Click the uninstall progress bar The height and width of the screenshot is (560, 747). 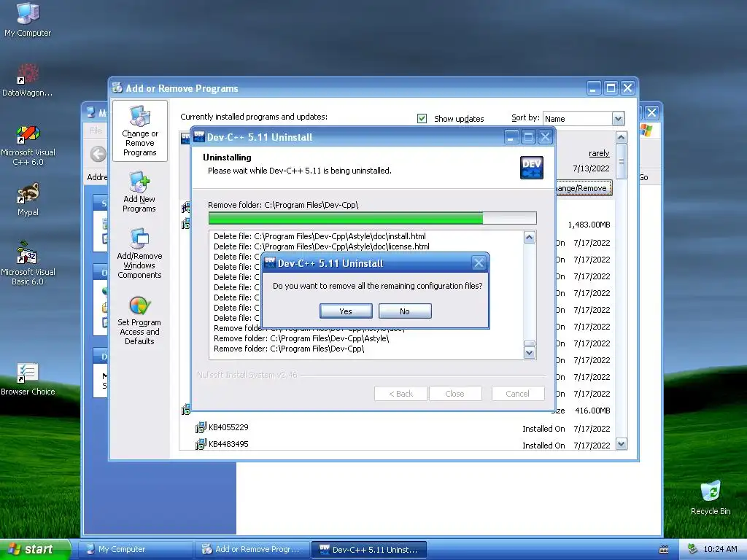point(373,218)
